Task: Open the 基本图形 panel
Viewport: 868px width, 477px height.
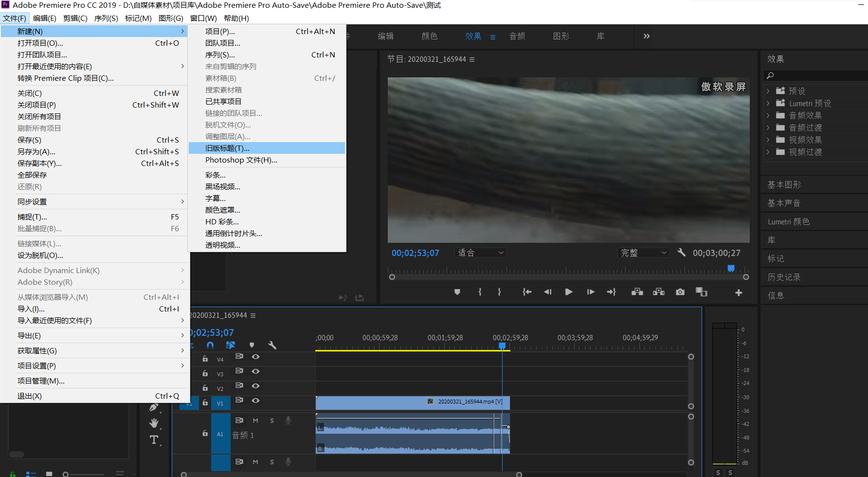Action: pyautogui.click(x=784, y=185)
